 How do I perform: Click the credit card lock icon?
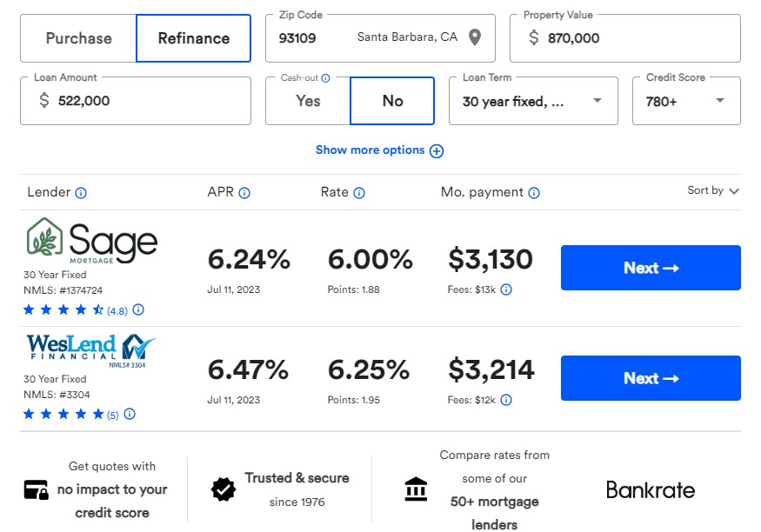pos(37,489)
